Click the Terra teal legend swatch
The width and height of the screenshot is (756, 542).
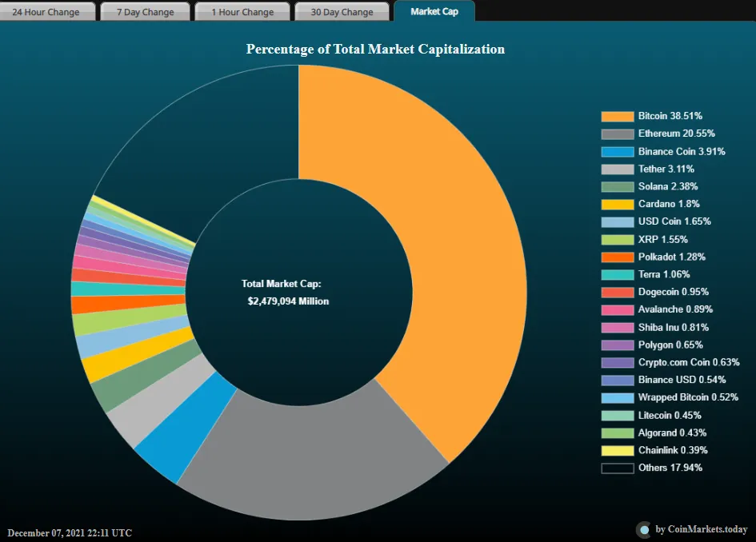coord(617,275)
